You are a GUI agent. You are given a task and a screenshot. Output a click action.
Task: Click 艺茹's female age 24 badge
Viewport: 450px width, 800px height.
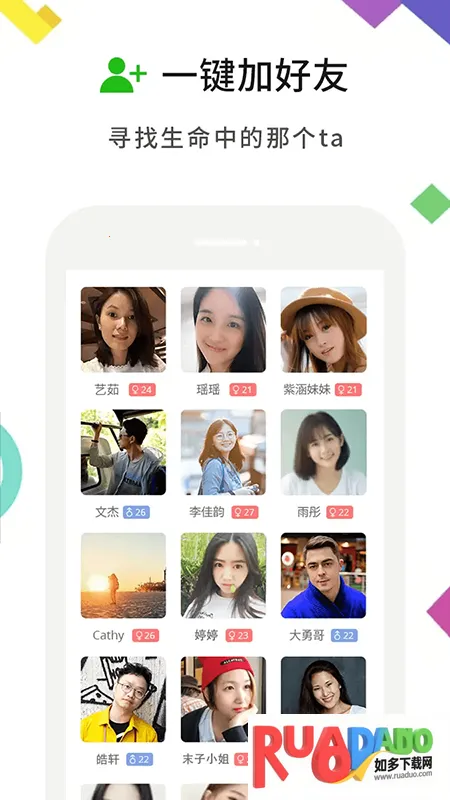(142, 390)
